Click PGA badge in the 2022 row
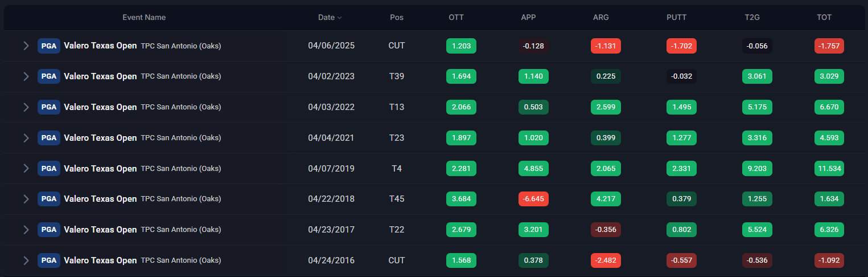The width and height of the screenshot is (868, 277). pyautogui.click(x=49, y=107)
